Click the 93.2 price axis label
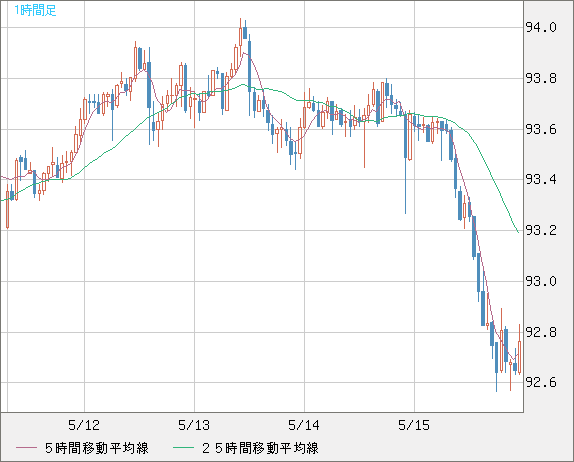The height and width of the screenshot is (462, 574). 541,230
